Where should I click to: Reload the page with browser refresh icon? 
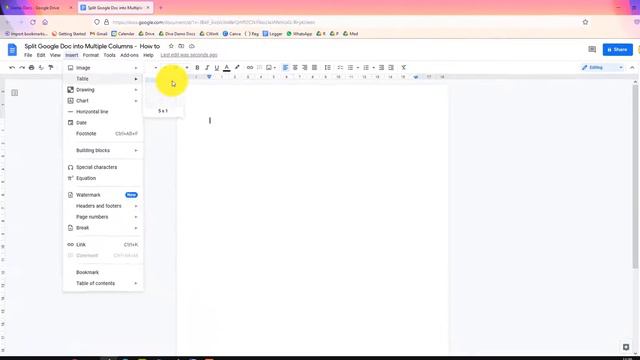[33, 22]
